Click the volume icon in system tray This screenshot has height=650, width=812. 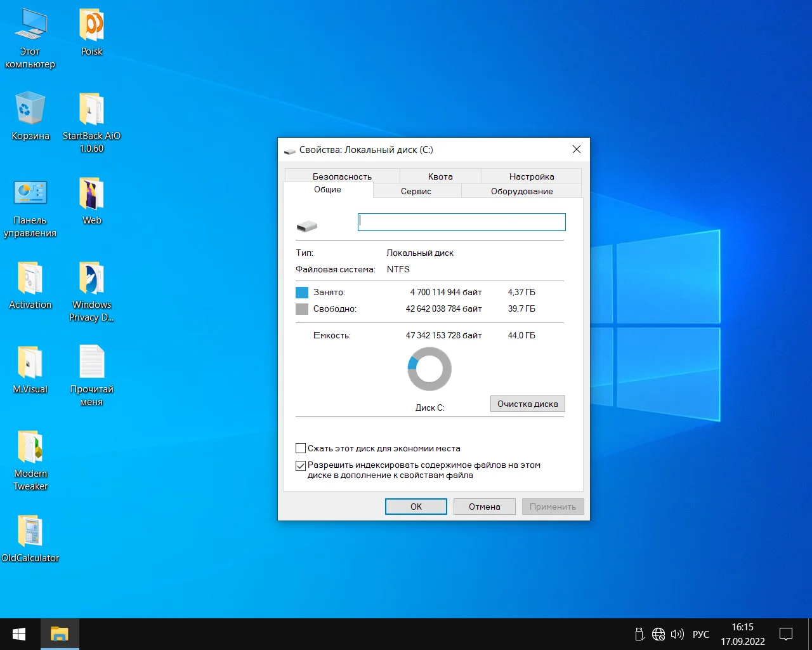677,634
